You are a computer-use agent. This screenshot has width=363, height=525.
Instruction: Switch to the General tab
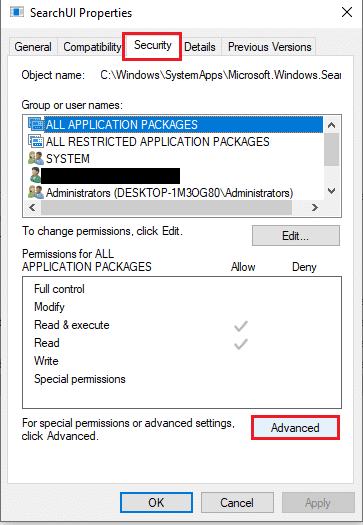[33, 47]
